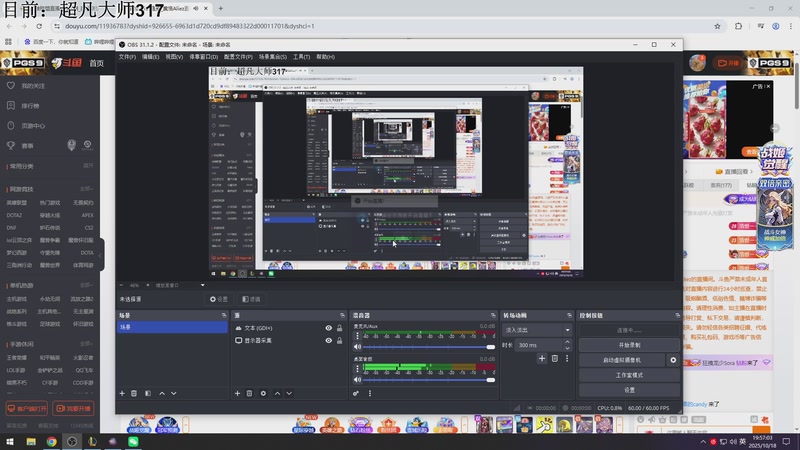Open 配置文件(P) menu in OBS
Viewport: 800px width, 450px height.
(x=238, y=57)
